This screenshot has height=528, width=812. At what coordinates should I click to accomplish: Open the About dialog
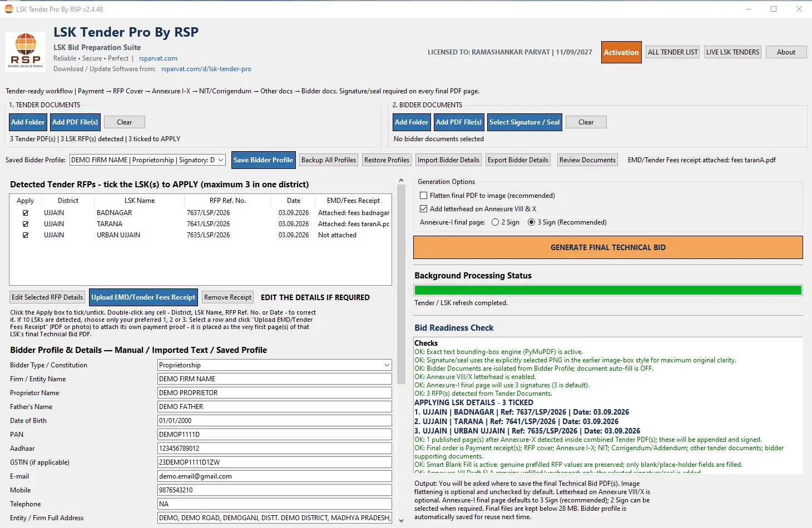pyautogui.click(x=786, y=52)
